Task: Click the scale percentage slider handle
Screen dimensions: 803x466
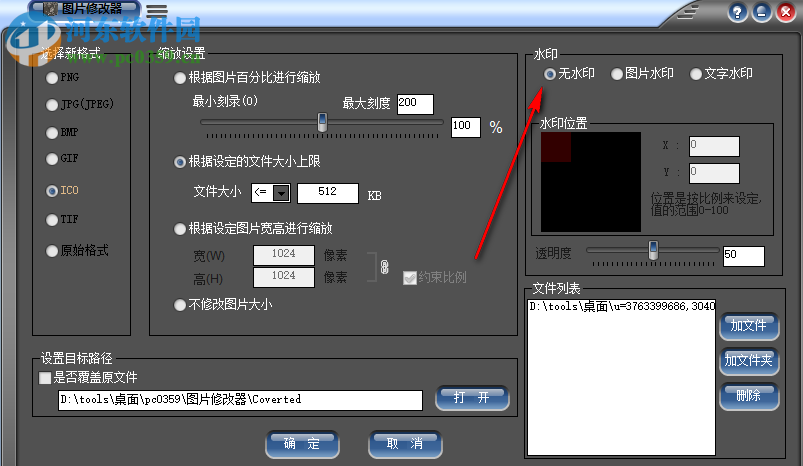Action: coord(322,122)
